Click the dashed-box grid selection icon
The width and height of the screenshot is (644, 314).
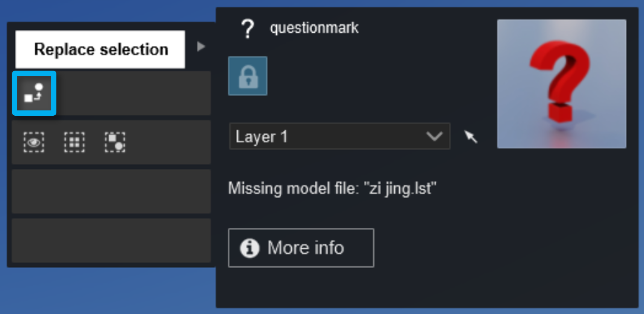(x=74, y=142)
